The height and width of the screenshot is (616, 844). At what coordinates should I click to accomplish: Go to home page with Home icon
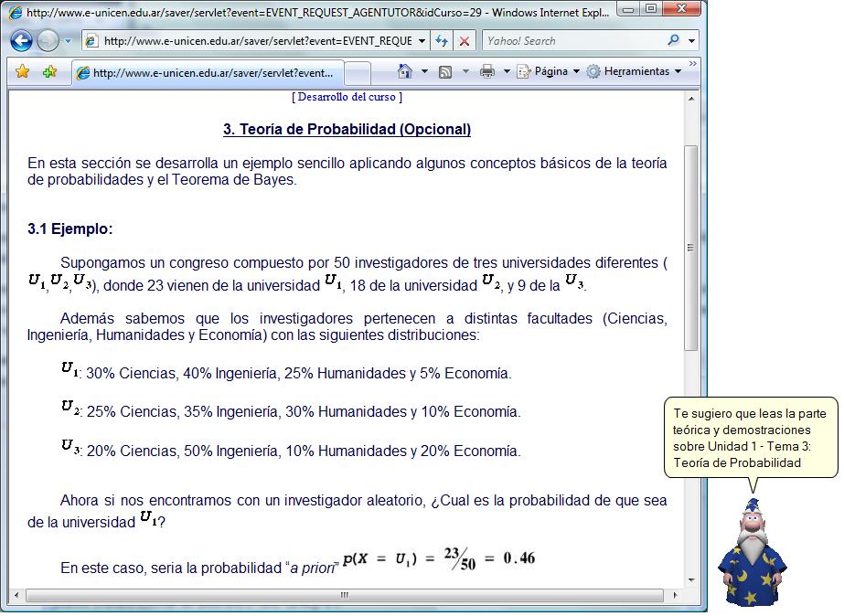click(x=404, y=71)
